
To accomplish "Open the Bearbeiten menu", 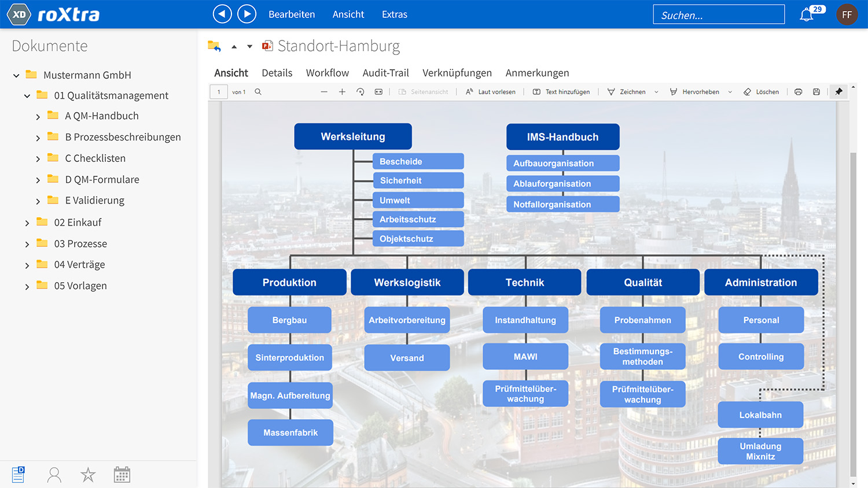I will 292,14.
